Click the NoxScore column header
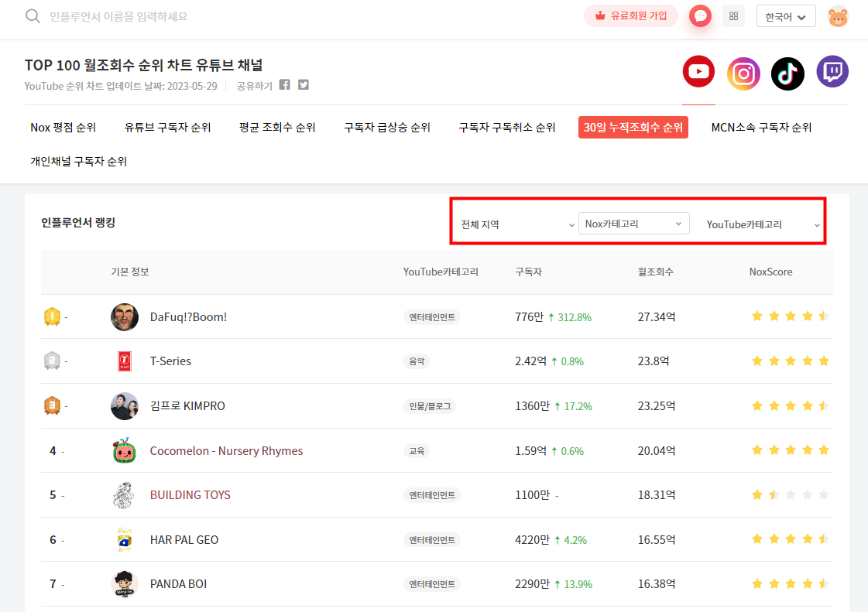868x612 pixels. [770, 272]
